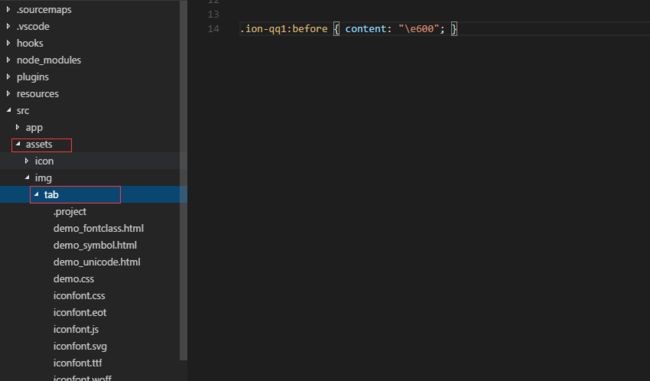Screen dimensions: 650x381
Task: Open iconfont.svg file
Action: tap(80, 346)
